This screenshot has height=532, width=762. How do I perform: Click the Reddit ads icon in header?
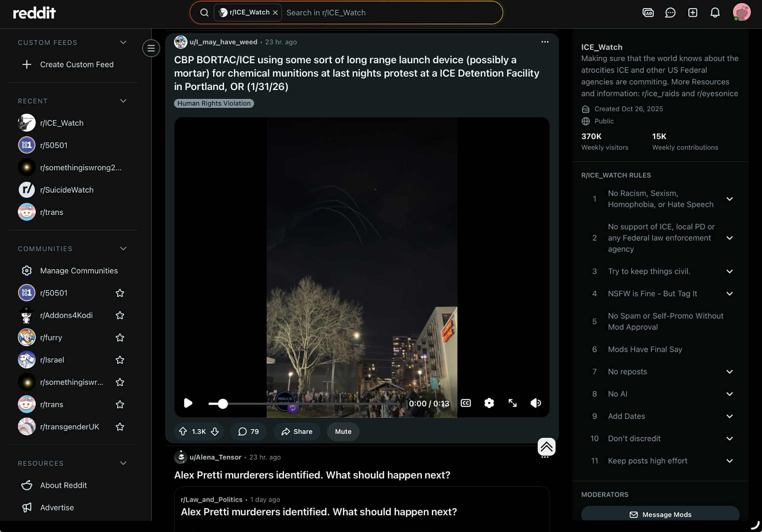pyautogui.click(x=648, y=13)
